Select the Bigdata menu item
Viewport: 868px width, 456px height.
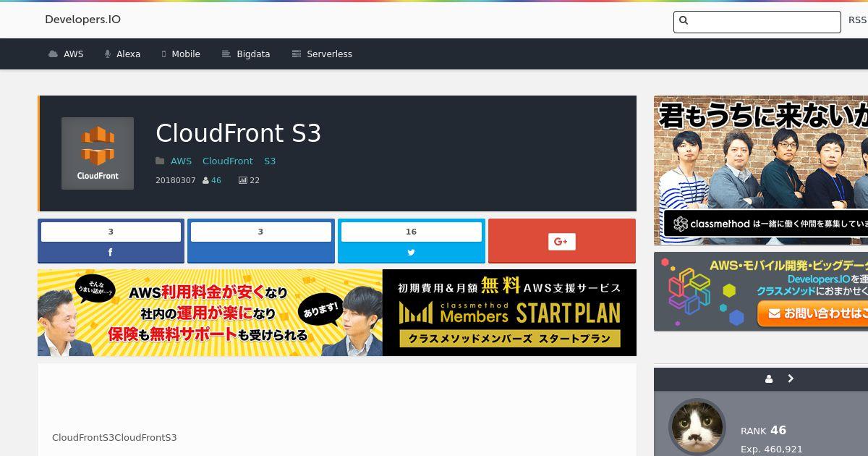[x=246, y=54]
